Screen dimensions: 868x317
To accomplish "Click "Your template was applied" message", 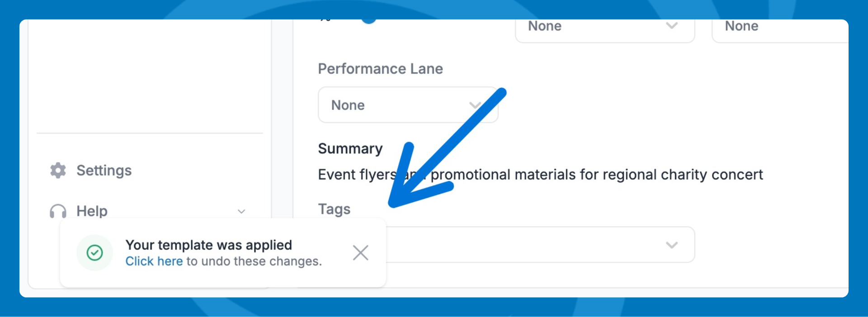I will coord(208,245).
